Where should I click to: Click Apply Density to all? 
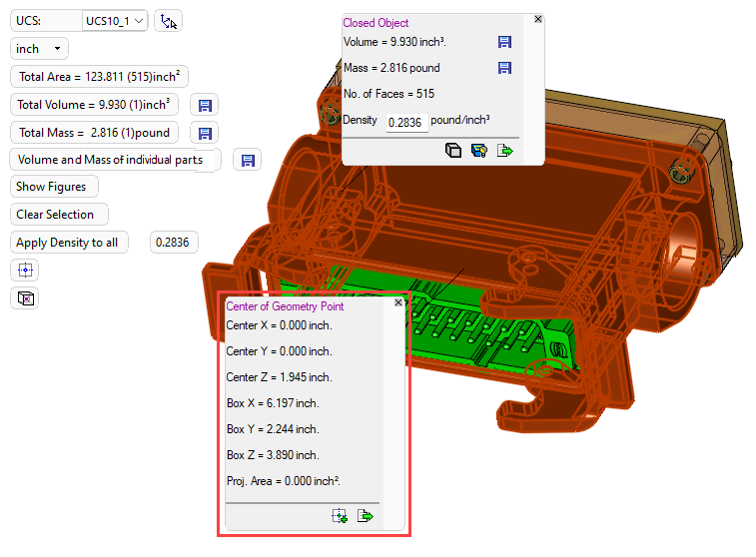pos(69,243)
